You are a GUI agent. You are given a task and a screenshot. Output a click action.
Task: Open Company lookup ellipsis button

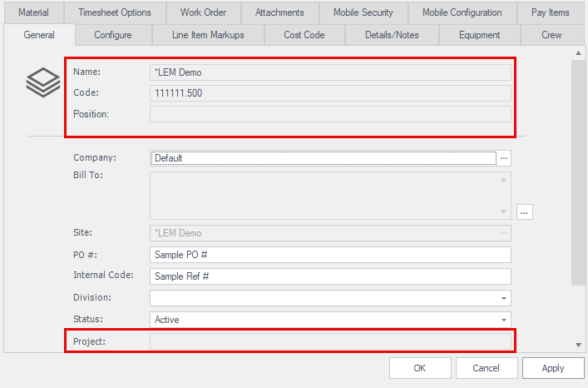504,157
